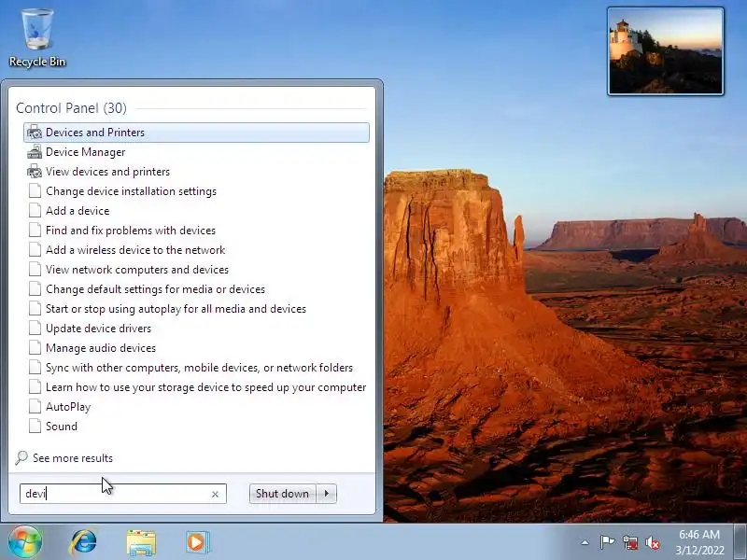Open Find and fix problems with devices
The width and height of the screenshot is (747, 560).
(x=196, y=230)
